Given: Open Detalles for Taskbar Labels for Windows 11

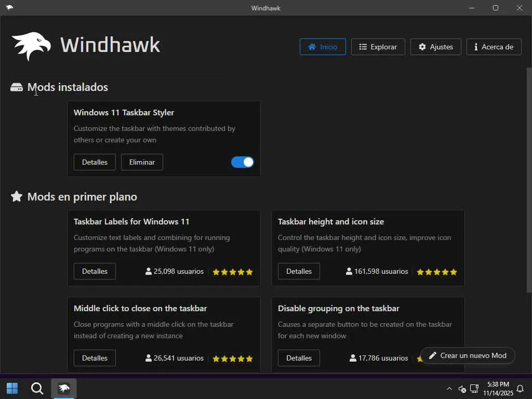Looking at the screenshot, I should point(95,271).
